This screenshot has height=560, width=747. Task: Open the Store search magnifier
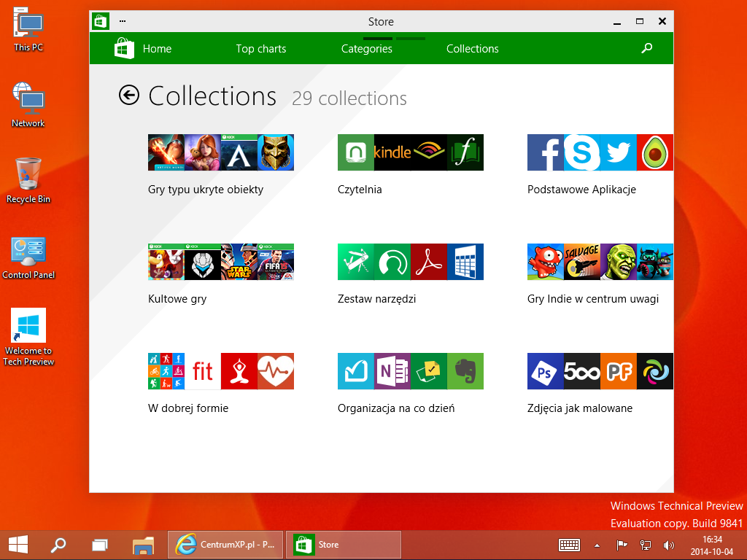(x=646, y=48)
